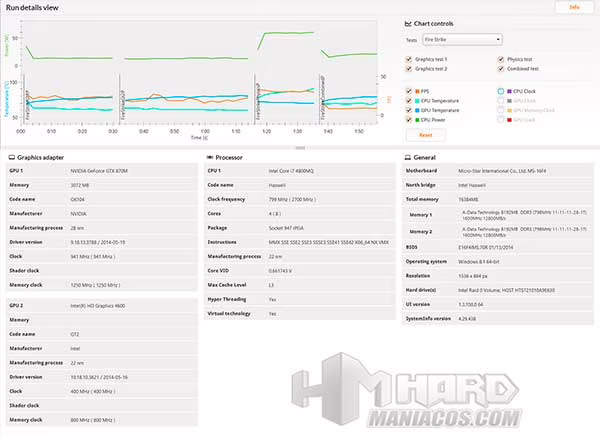The width and height of the screenshot is (600, 438).
Task: Click the Windows 8.1 64-bit value
Action: (479, 262)
